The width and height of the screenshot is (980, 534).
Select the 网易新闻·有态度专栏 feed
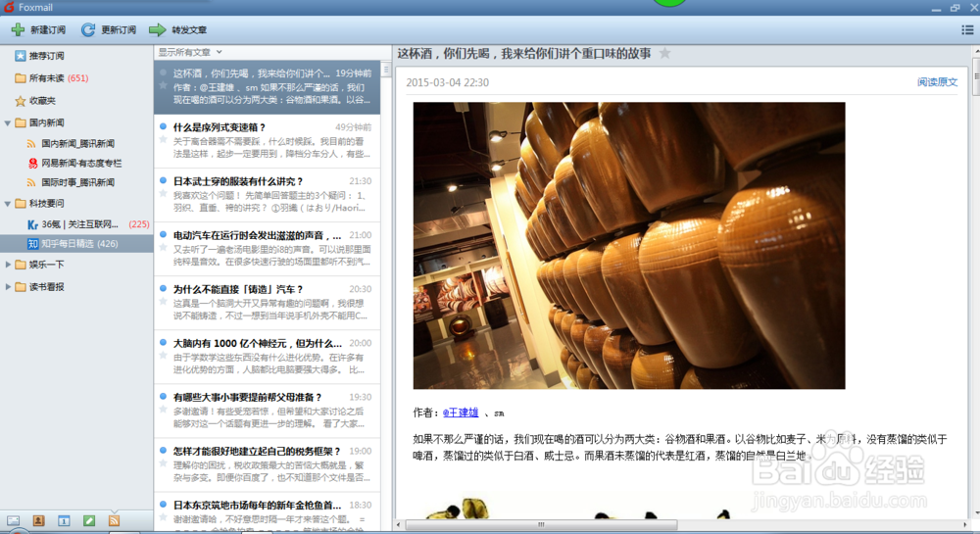click(x=74, y=163)
